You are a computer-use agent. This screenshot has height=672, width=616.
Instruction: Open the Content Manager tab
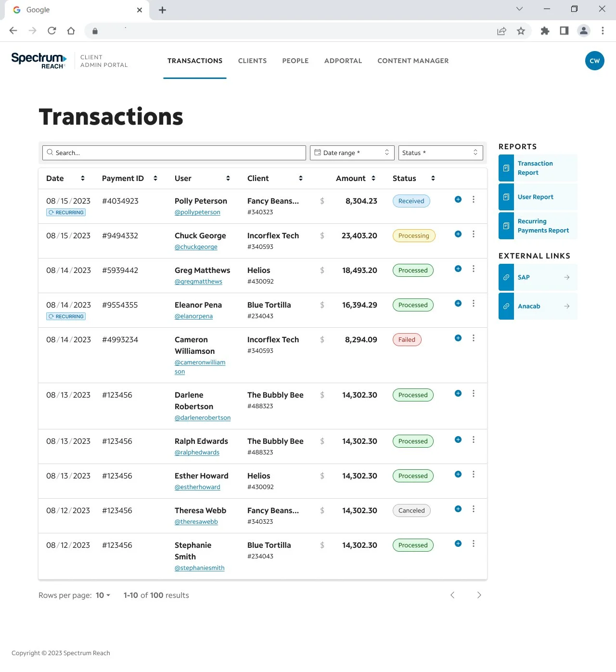click(413, 61)
